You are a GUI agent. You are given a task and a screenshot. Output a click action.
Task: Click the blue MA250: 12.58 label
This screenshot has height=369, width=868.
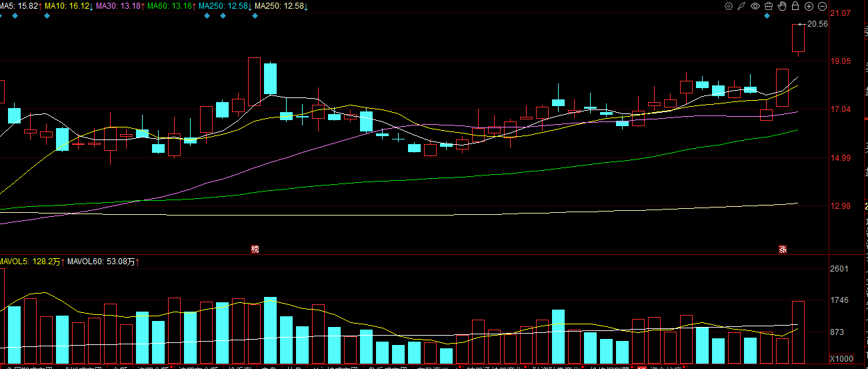(x=225, y=6)
